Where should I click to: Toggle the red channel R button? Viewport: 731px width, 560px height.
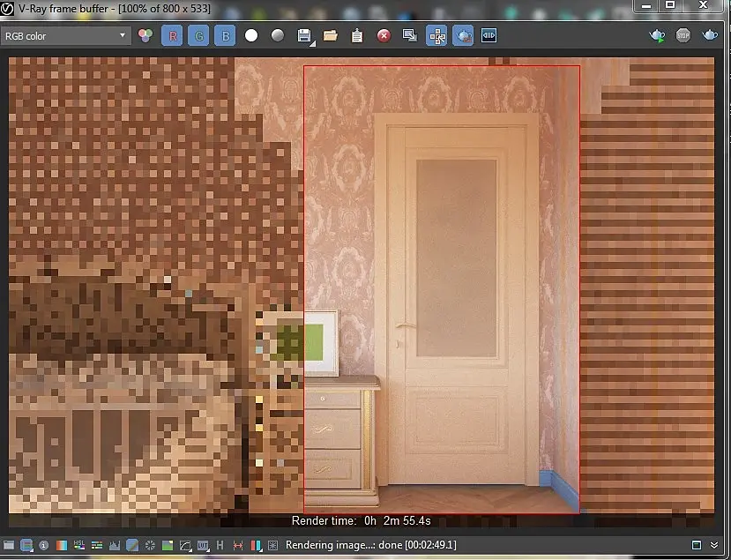pos(172,35)
